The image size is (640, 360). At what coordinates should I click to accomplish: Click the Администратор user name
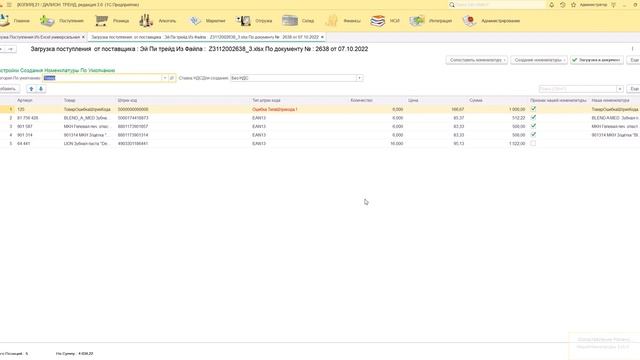pos(593,5)
